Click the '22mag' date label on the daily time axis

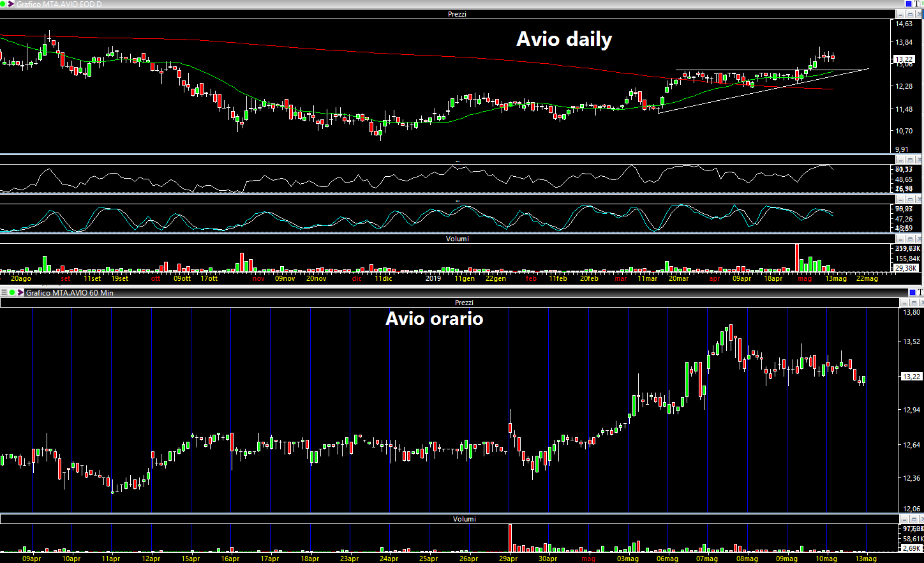pyautogui.click(x=867, y=278)
